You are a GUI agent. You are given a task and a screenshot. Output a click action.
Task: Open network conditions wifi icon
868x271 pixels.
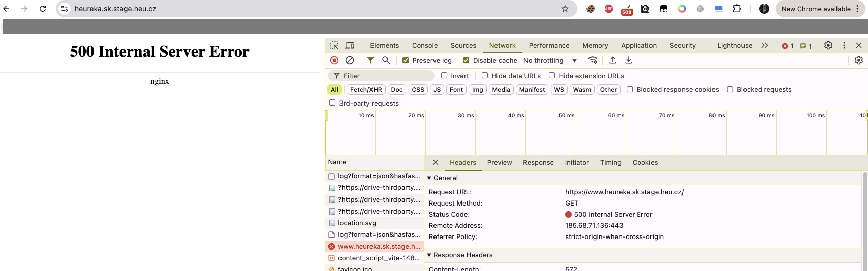(593, 60)
